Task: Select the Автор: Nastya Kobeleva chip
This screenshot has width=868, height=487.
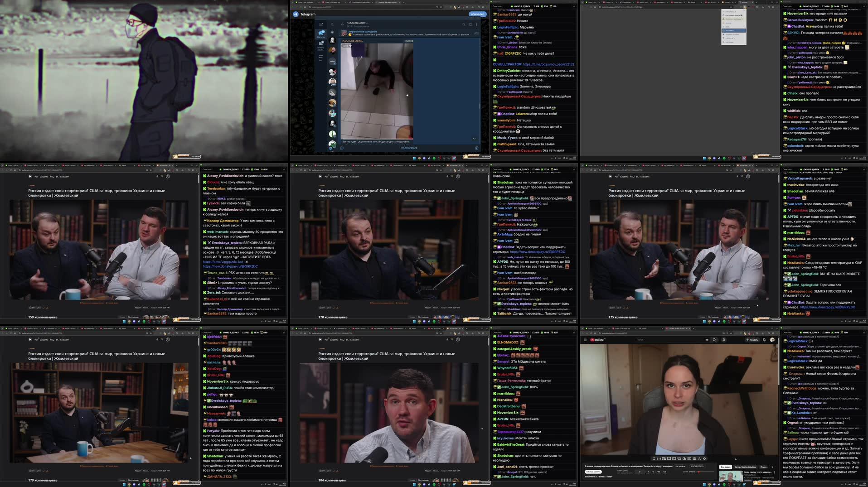Action: pos(746,467)
